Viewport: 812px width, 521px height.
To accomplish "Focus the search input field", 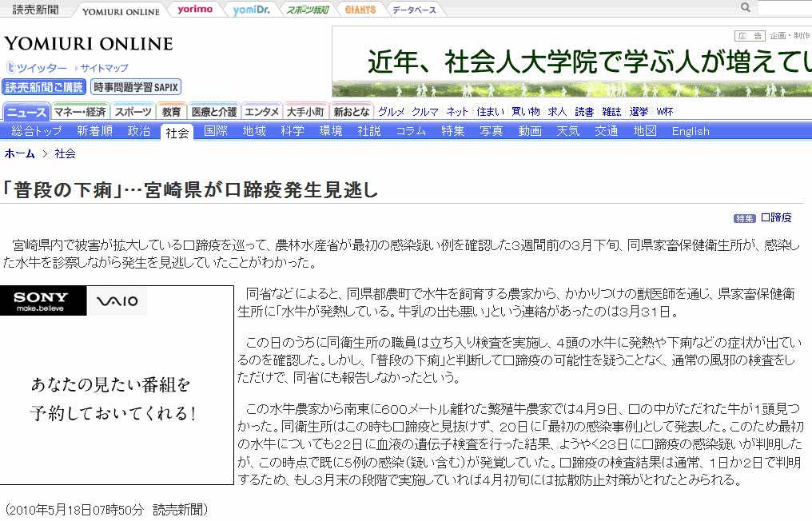I will coord(783,8).
